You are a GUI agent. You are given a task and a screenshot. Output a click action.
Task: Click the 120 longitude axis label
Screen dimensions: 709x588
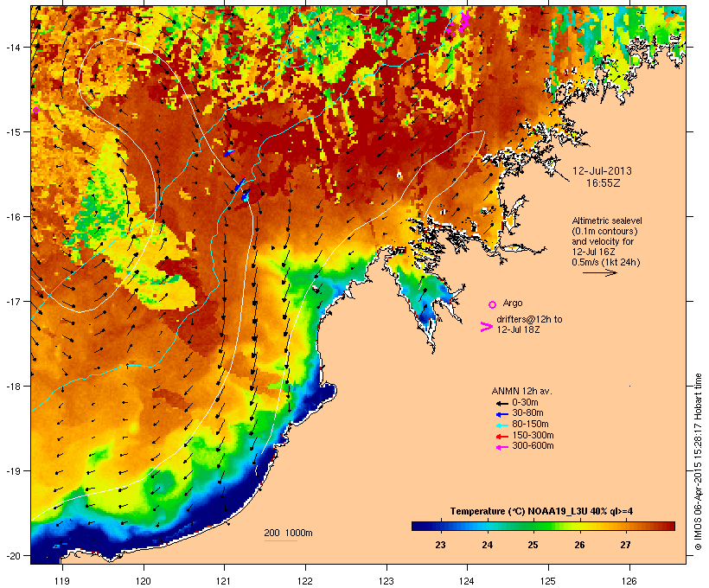click(x=144, y=581)
